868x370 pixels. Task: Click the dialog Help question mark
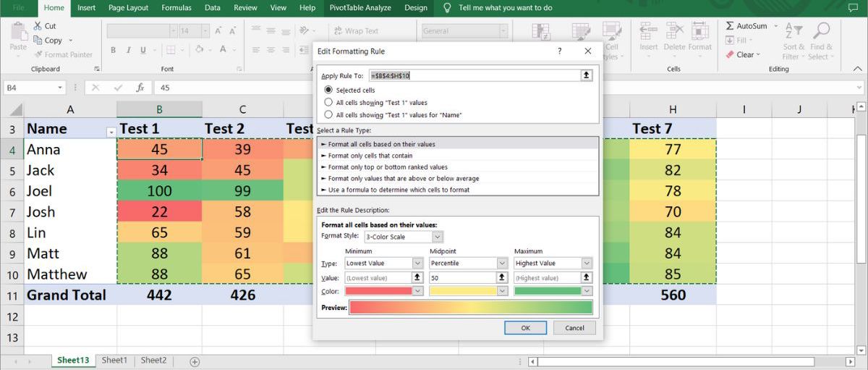[x=559, y=51]
